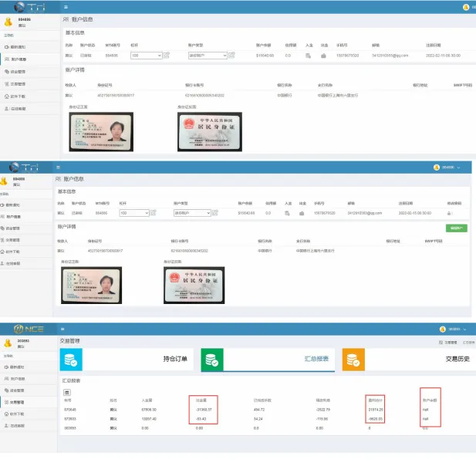Click the blue 持仓订单 database icon
Viewport: 476px width, 463px height.
pyautogui.click(x=71, y=360)
